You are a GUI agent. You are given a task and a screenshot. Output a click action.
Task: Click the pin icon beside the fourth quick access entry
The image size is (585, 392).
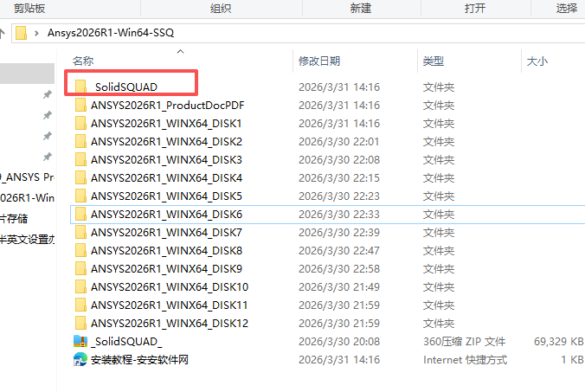pyautogui.click(x=48, y=157)
